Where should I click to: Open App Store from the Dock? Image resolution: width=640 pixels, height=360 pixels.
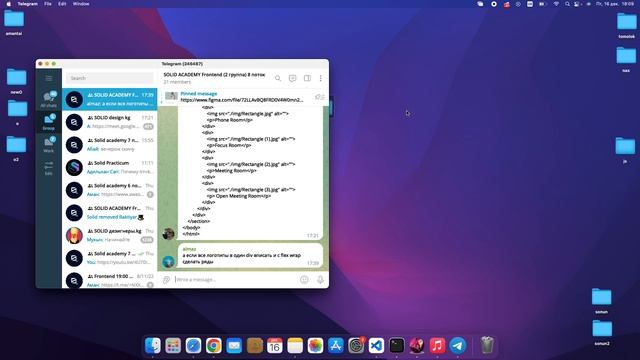(336, 345)
